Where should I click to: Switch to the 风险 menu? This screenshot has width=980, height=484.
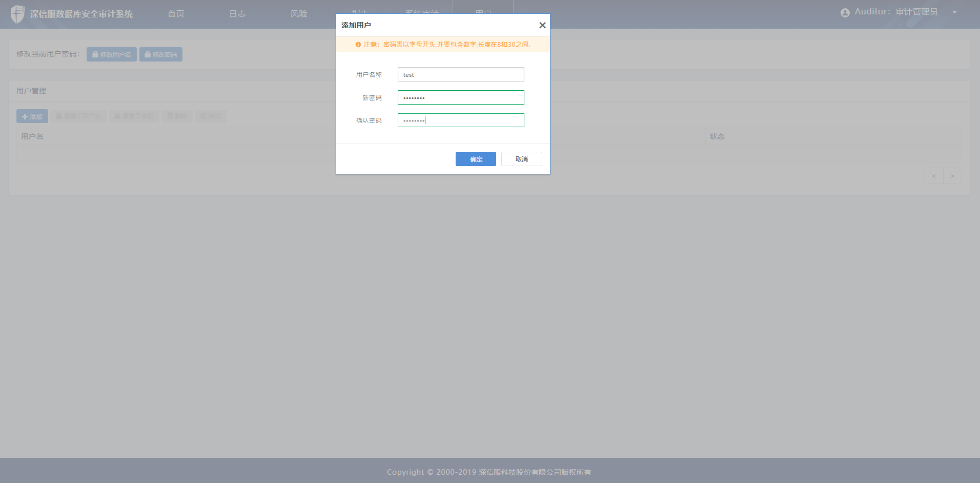[x=299, y=14]
